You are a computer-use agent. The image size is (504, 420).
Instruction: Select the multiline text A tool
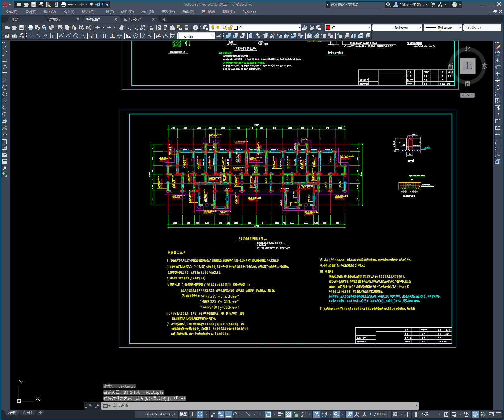5,168
